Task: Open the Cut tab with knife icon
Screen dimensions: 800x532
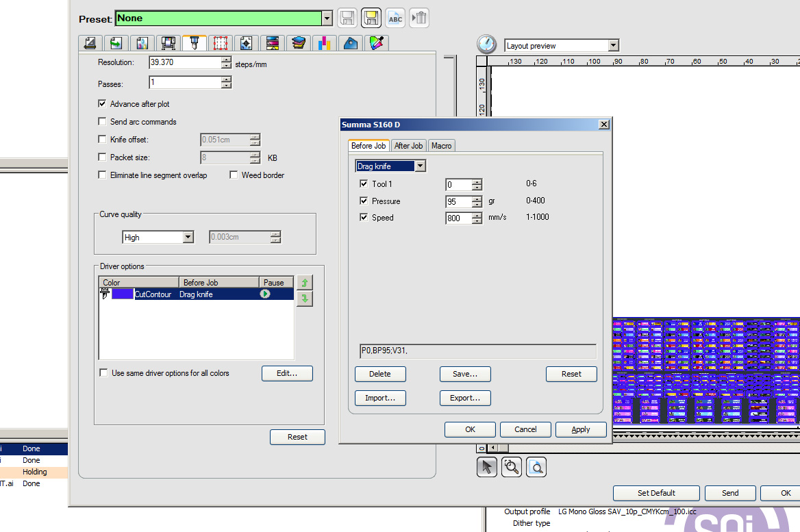Action: point(195,43)
